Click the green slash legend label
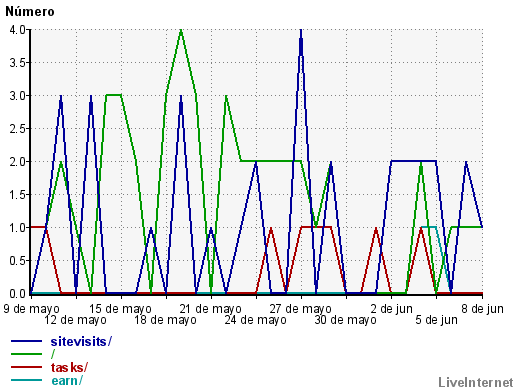This screenshot has height=392, width=520. coord(53,354)
